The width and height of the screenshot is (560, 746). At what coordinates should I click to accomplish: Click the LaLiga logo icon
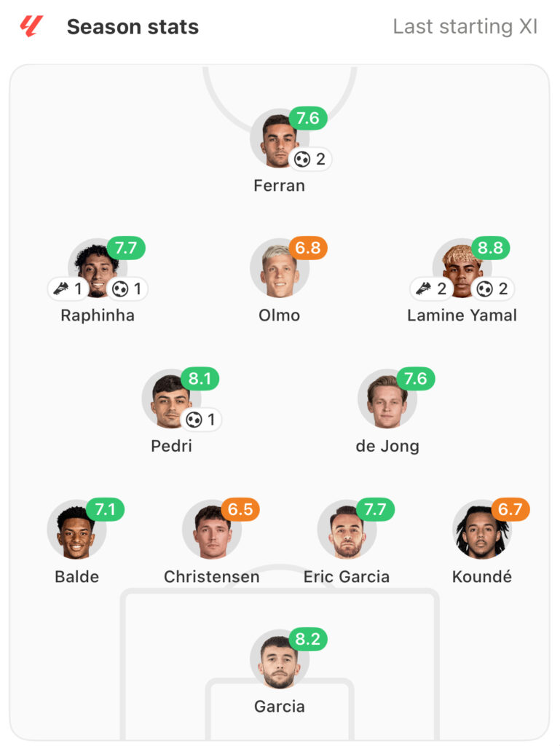pos(31,26)
